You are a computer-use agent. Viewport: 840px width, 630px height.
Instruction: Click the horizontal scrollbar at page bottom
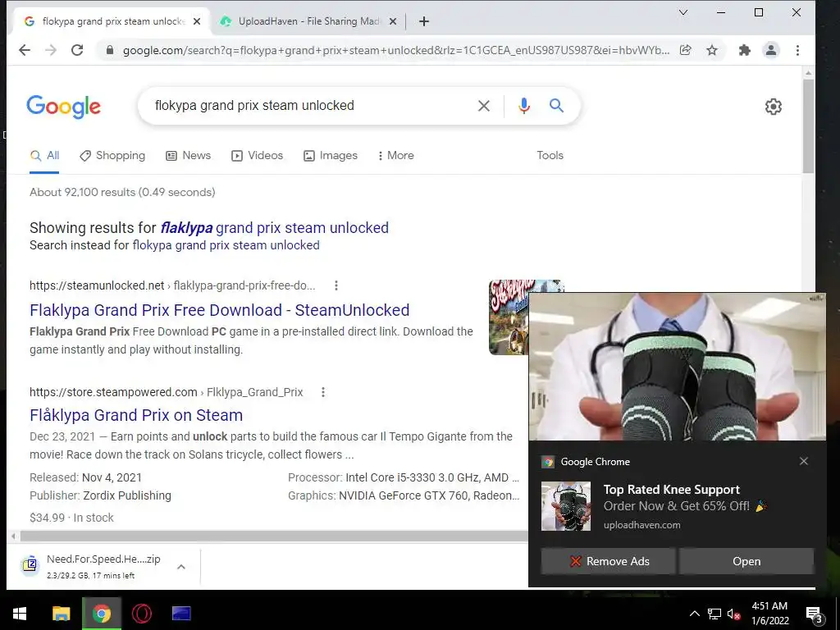click(x=273, y=536)
